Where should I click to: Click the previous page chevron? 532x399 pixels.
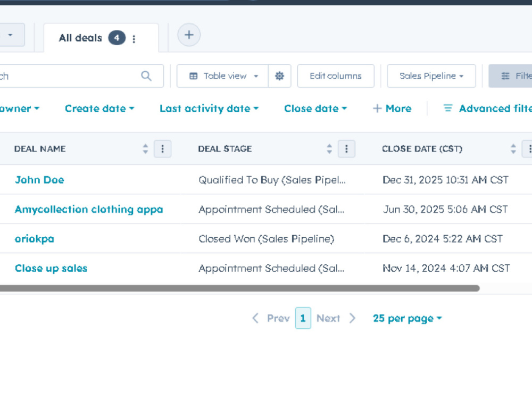[x=255, y=318]
